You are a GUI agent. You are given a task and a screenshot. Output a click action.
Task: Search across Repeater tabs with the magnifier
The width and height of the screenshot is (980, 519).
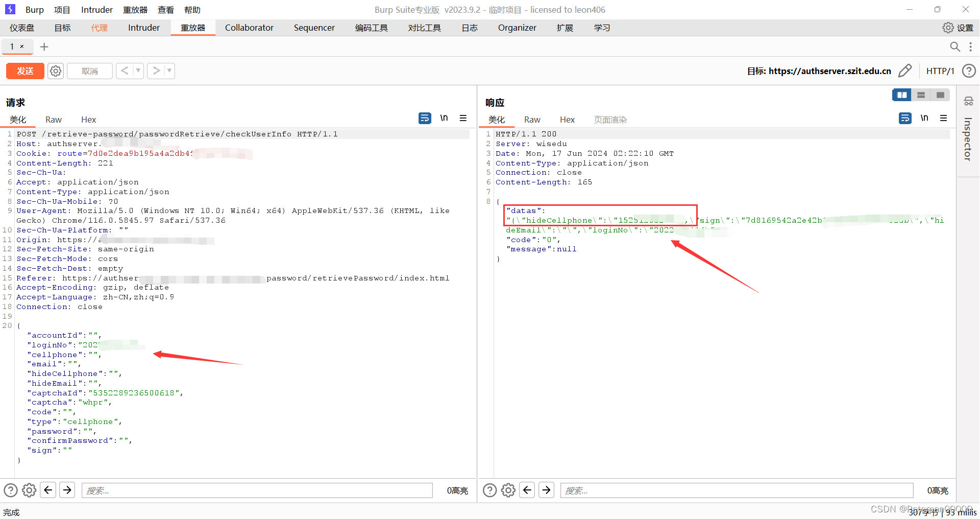[x=954, y=47]
